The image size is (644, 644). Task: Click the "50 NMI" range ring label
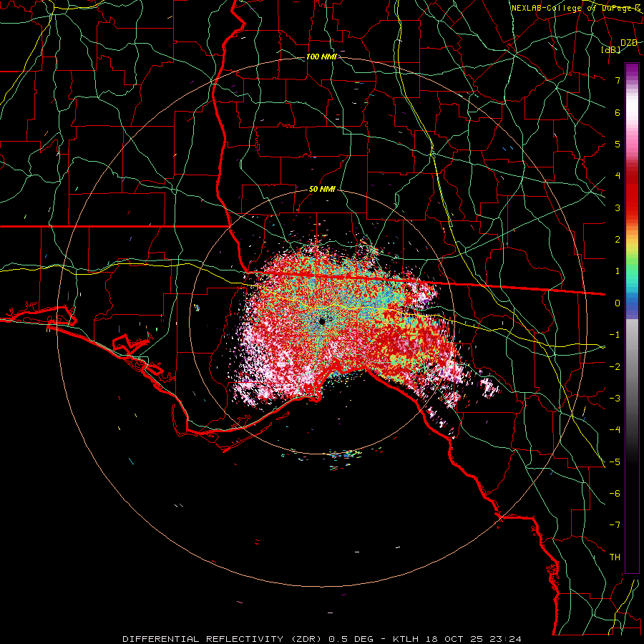click(322, 190)
